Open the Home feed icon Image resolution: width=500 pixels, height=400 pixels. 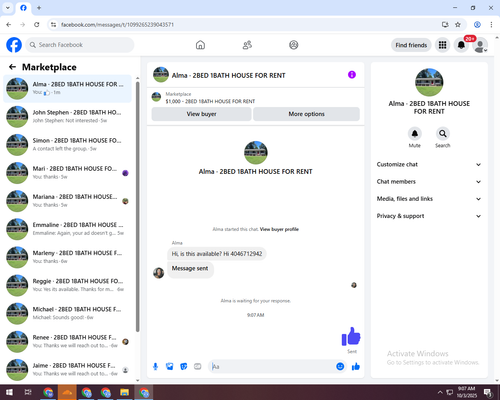(x=200, y=45)
